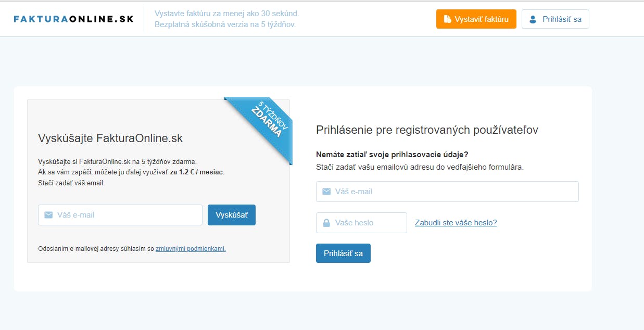Focus the Vaše heslo password field
Screen dimensions: 644x330
click(361, 223)
